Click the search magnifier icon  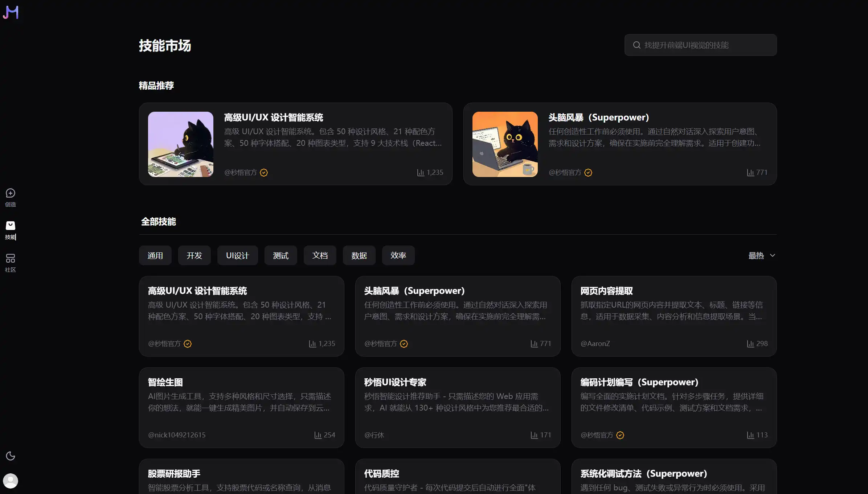point(636,45)
